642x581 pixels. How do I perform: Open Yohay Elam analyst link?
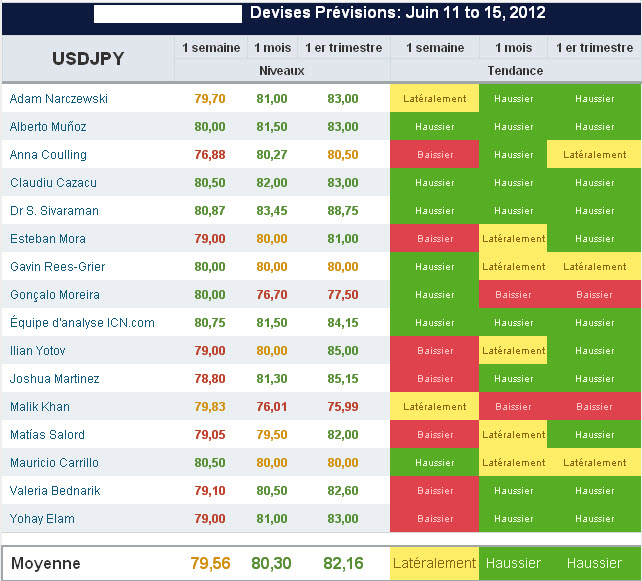[42, 519]
